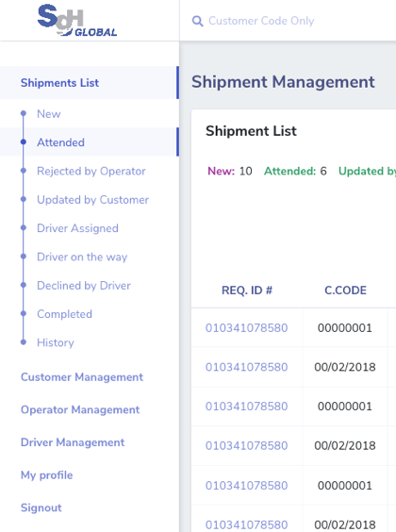Open Driver Management section
The width and height of the screenshot is (396, 532).
[73, 442]
